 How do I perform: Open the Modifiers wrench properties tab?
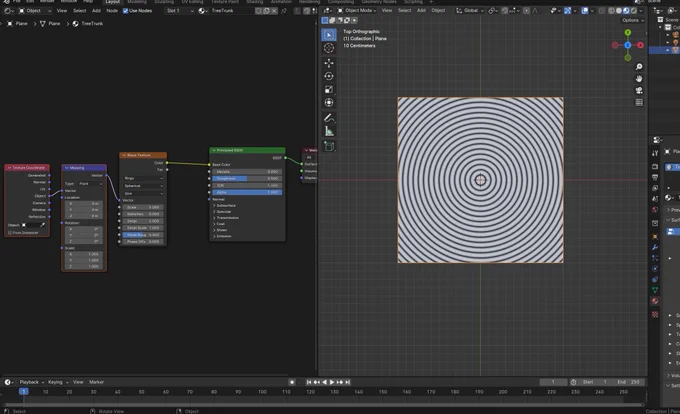(655, 247)
